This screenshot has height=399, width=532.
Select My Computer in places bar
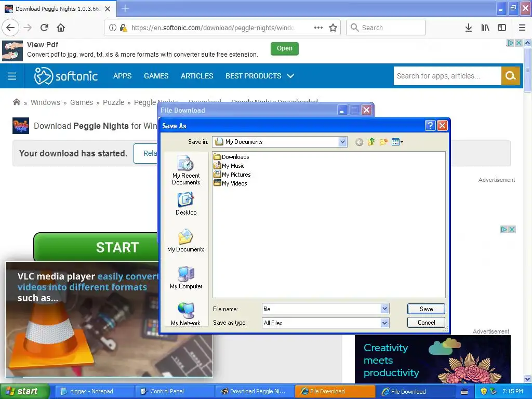click(x=186, y=278)
